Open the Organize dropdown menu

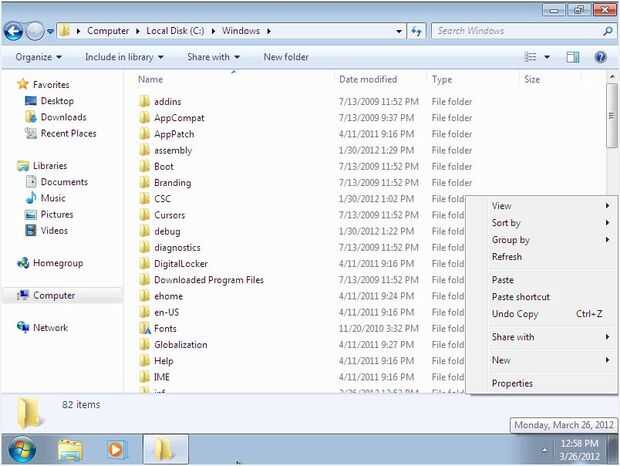[39, 57]
